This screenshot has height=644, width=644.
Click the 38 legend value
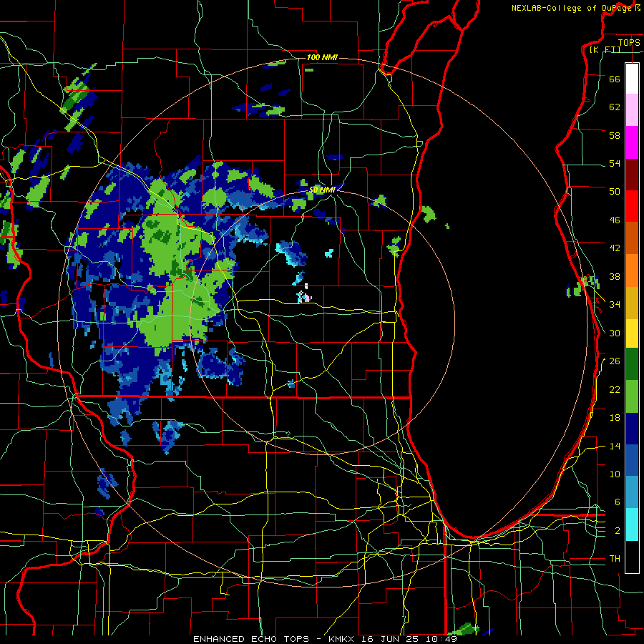tap(615, 276)
